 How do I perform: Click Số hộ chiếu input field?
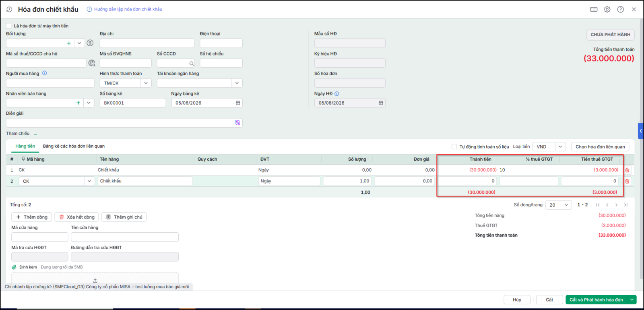click(221, 63)
